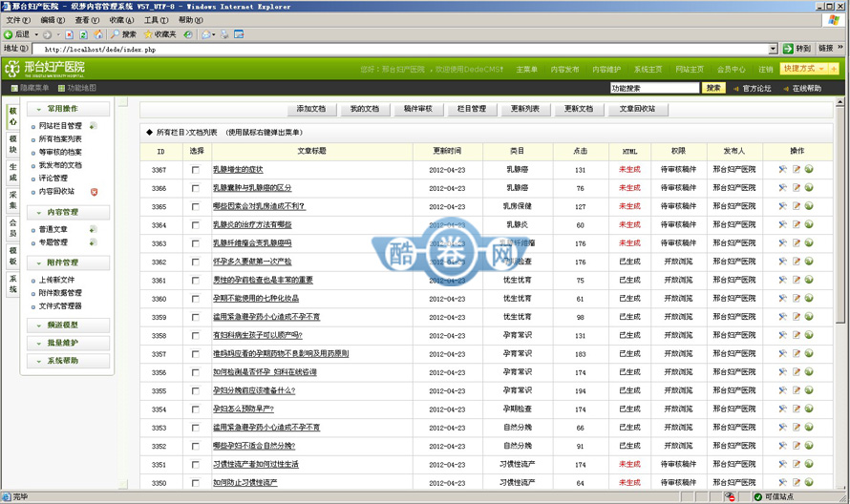Check the box in row 3353

(196, 428)
